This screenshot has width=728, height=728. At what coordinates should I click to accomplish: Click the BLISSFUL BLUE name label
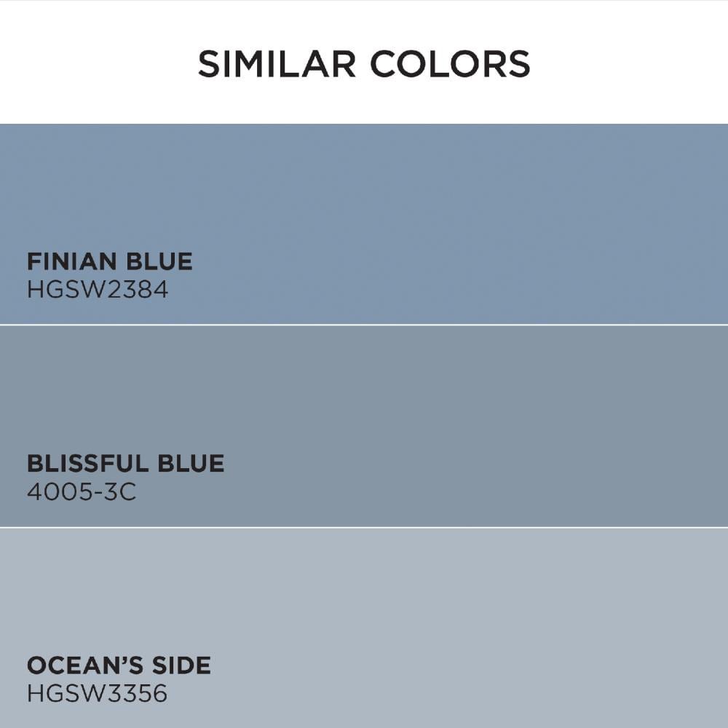[x=125, y=464]
